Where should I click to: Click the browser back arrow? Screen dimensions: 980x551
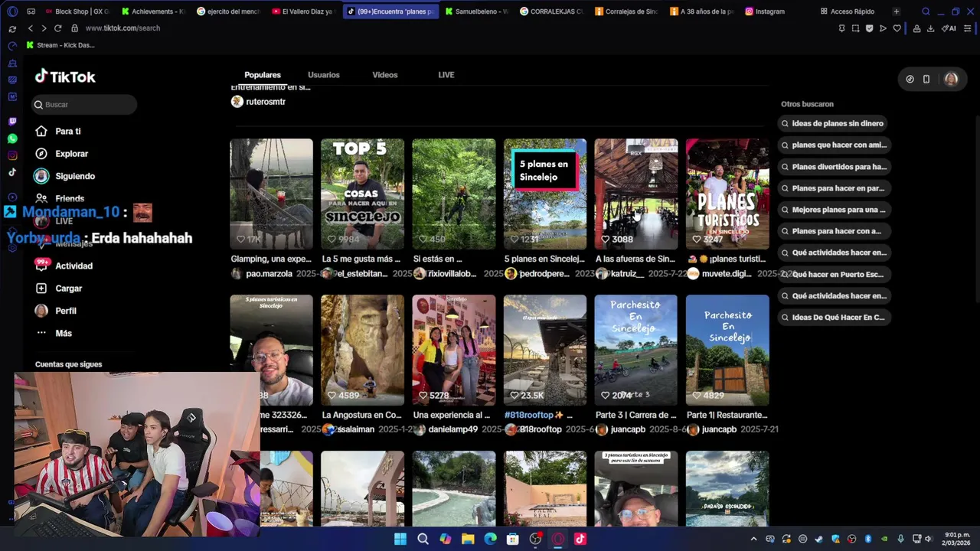pyautogui.click(x=30, y=28)
